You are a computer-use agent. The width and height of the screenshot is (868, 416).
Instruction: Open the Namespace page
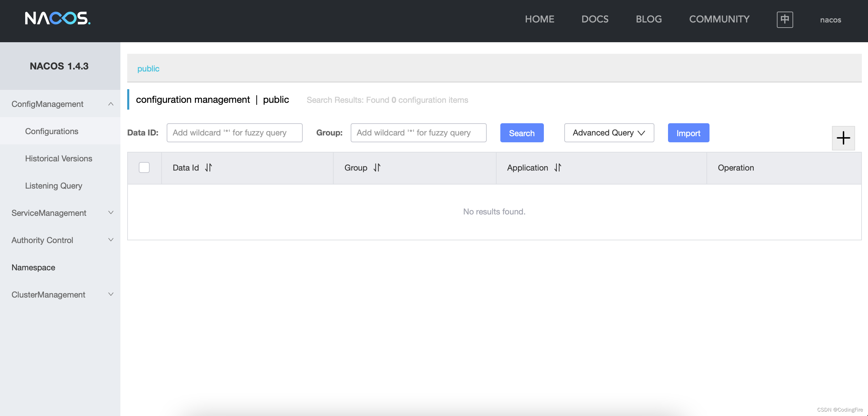(60, 267)
